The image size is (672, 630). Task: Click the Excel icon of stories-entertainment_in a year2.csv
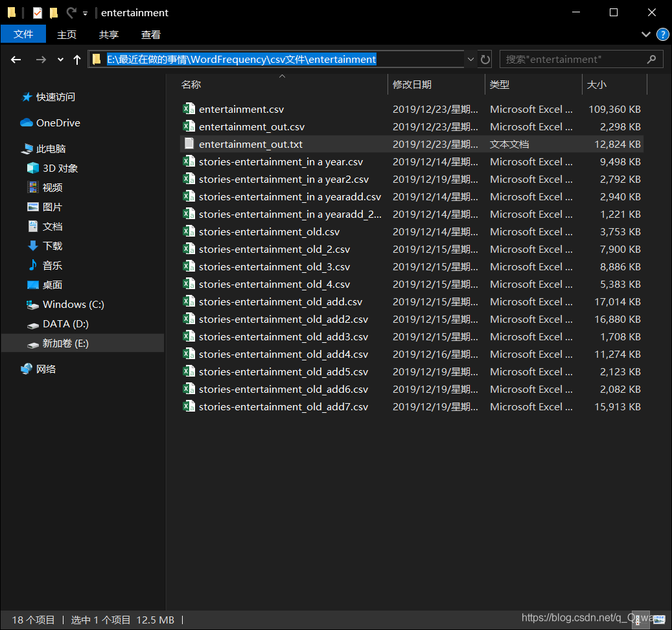point(189,179)
